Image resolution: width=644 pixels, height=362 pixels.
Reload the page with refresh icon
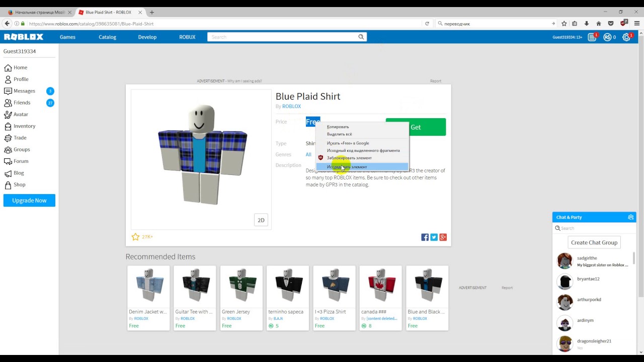(x=427, y=24)
